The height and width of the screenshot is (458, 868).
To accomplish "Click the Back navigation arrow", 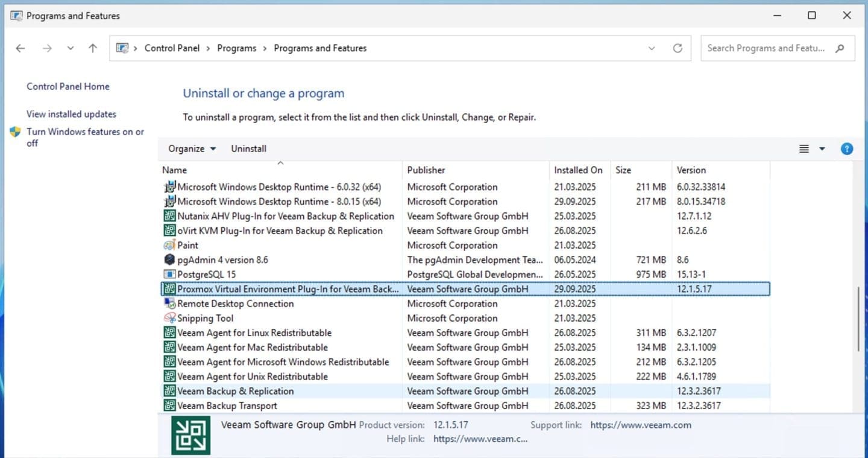I will coord(20,48).
